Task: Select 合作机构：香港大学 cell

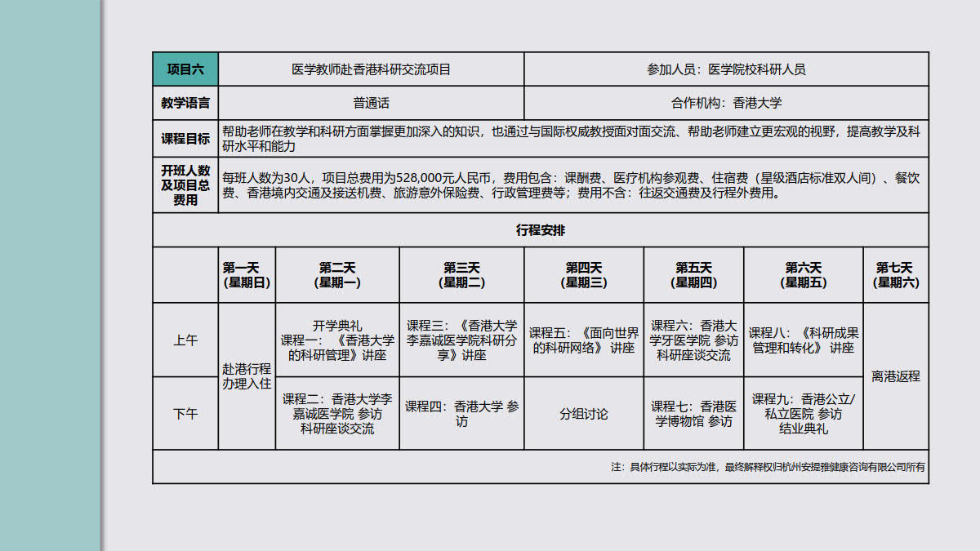Action: (726, 103)
